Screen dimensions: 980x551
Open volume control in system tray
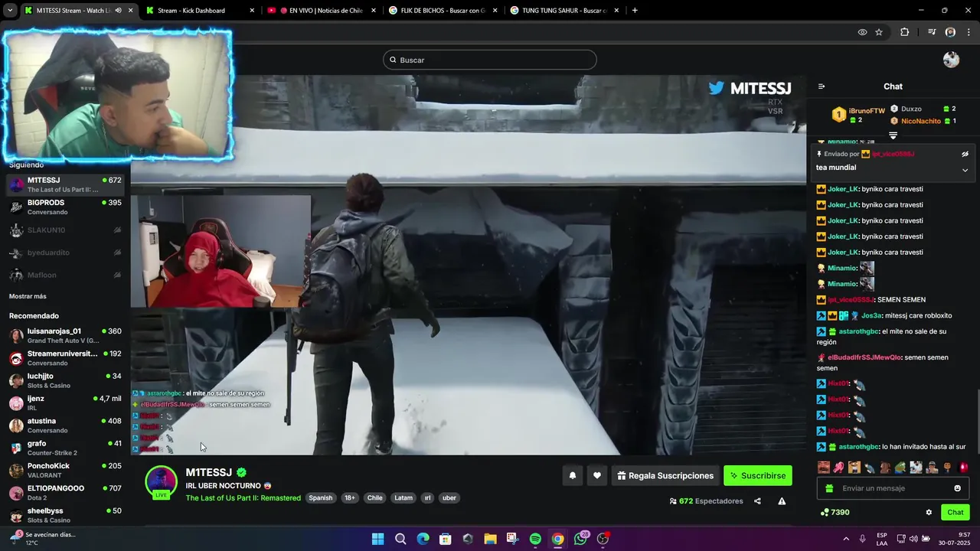(913, 539)
